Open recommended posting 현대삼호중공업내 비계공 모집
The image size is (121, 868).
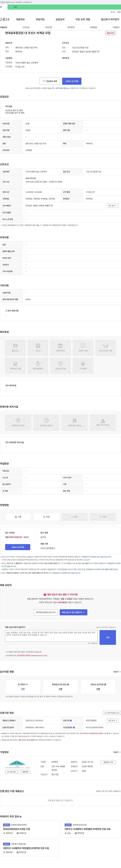pos(17,829)
